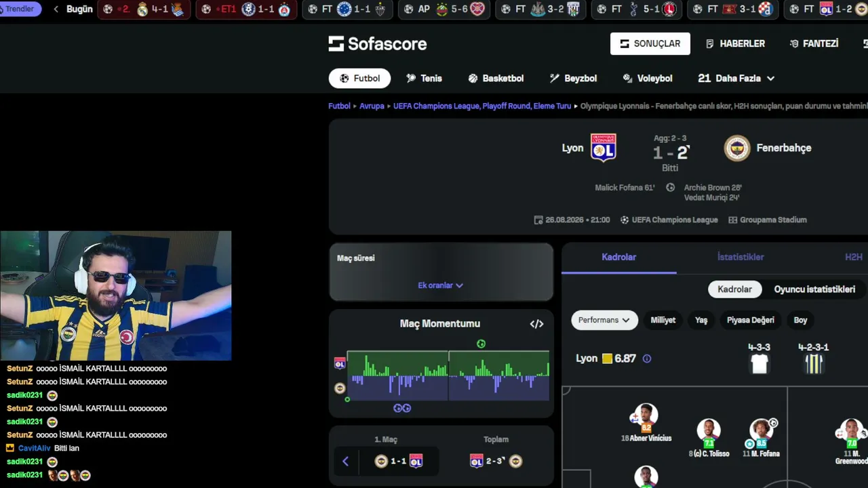
Task: Open the ET1 1-1 match in ticker
Action: click(246, 9)
